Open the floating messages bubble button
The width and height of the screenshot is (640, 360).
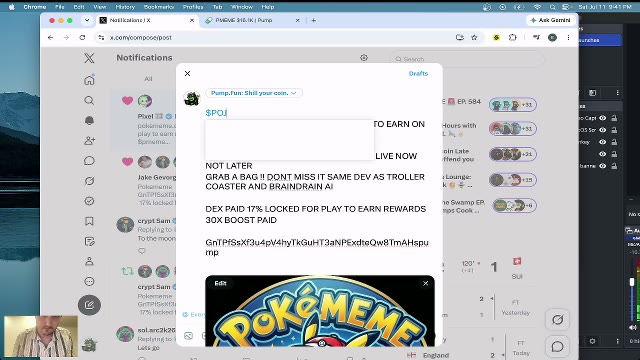pyautogui.click(x=557, y=347)
